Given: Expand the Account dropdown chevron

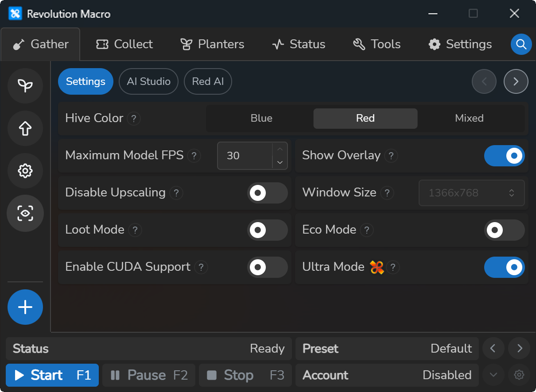Looking at the screenshot, I should click(493, 375).
